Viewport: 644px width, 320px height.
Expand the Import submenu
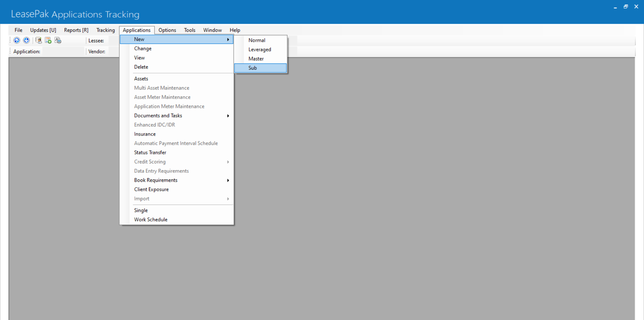click(177, 199)
